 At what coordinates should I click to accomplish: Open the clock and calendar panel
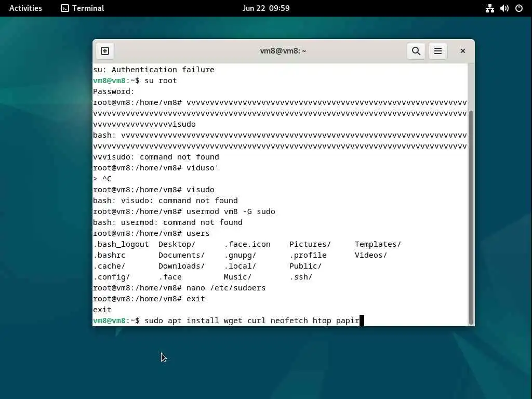pyautogui.click(x=266, y=8)
